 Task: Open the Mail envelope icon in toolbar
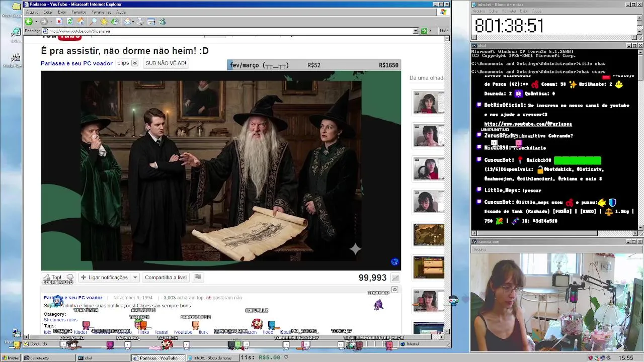(127, 22)
